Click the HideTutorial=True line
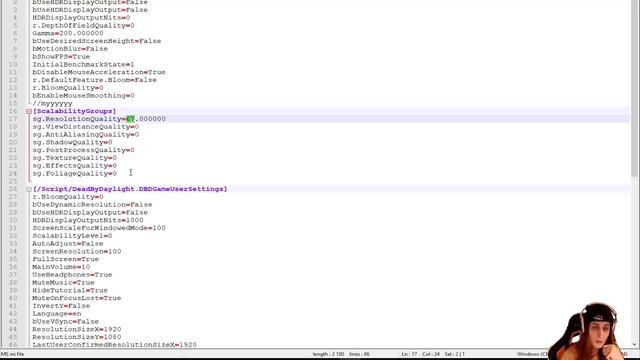 [x=70, y=290]
